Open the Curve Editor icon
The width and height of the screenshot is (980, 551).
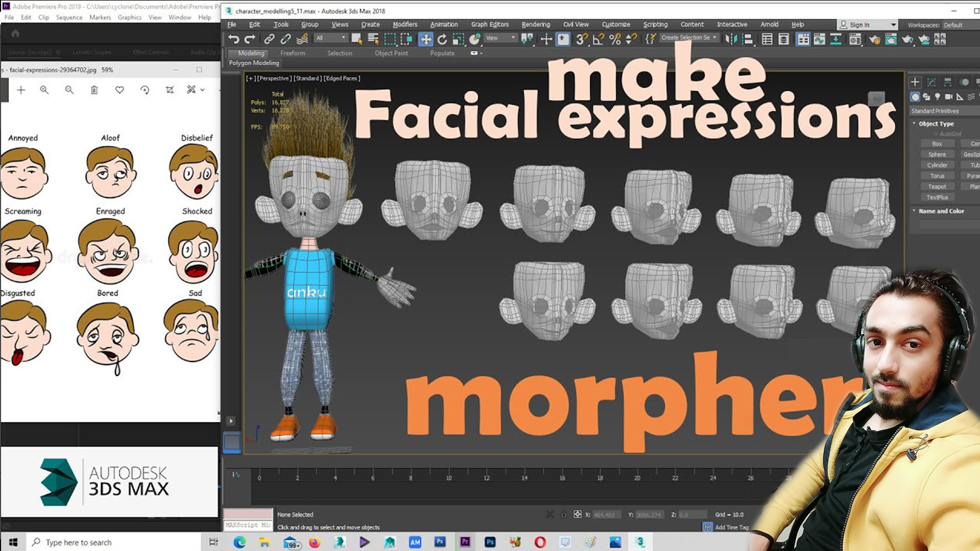click(x=819, y=39)
